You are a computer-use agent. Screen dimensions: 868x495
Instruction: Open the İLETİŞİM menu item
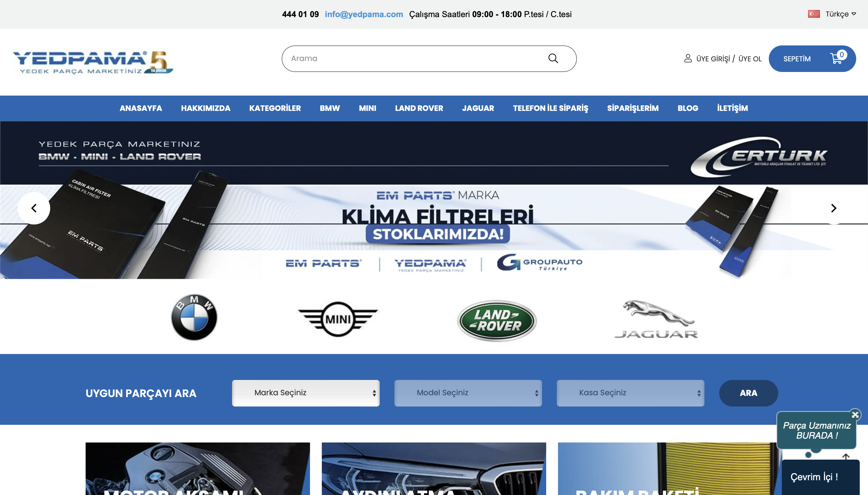point(732,108)
